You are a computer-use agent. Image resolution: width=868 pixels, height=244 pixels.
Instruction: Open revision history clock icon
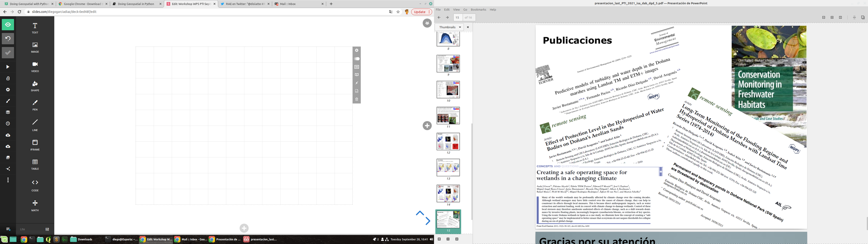[x=8, y=124]
